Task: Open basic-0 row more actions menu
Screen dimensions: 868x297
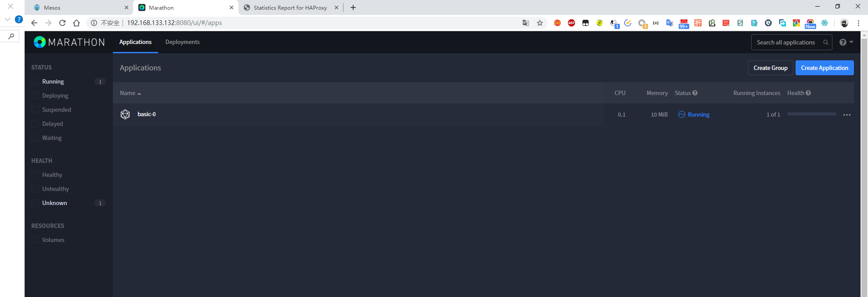Action: (x=847, y=115)
